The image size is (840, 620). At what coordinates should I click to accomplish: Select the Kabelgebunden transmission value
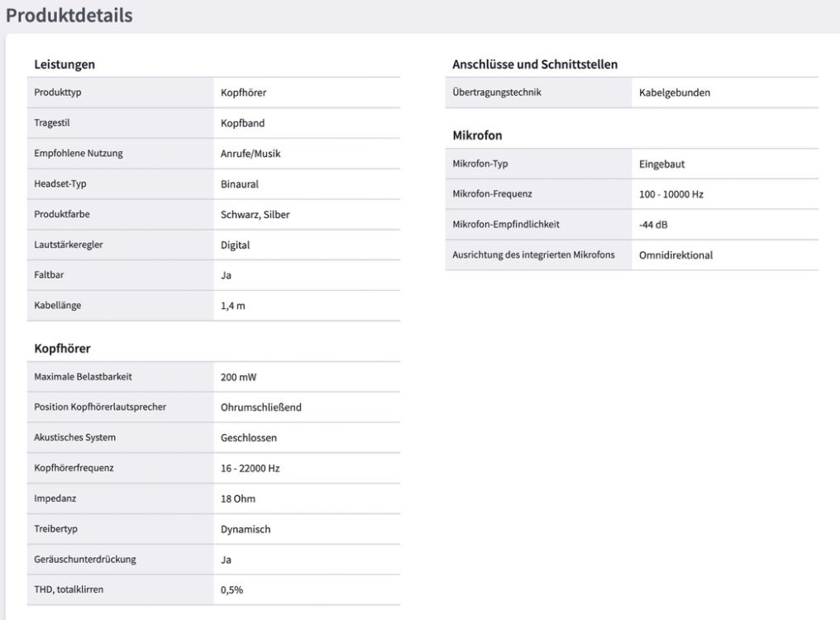click(675, 93)
